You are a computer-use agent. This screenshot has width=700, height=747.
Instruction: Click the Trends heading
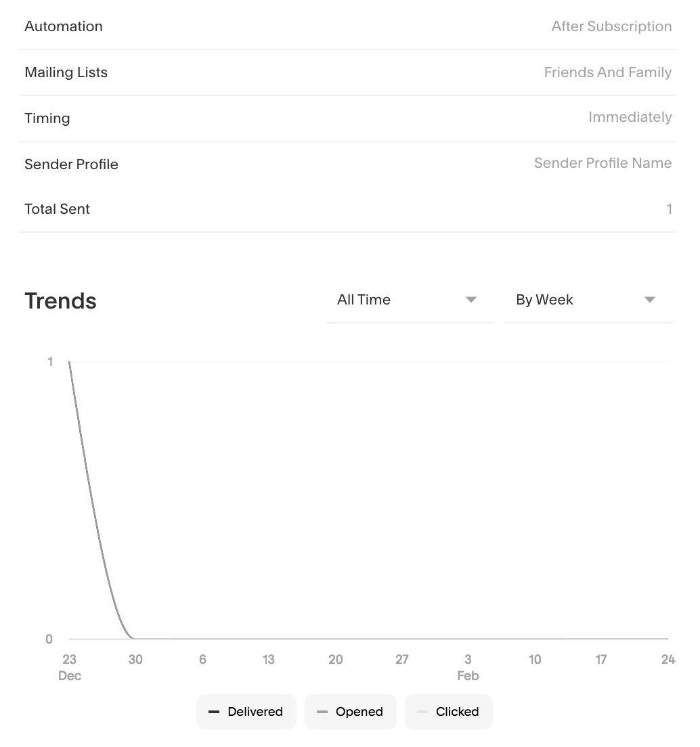(60, 301)
